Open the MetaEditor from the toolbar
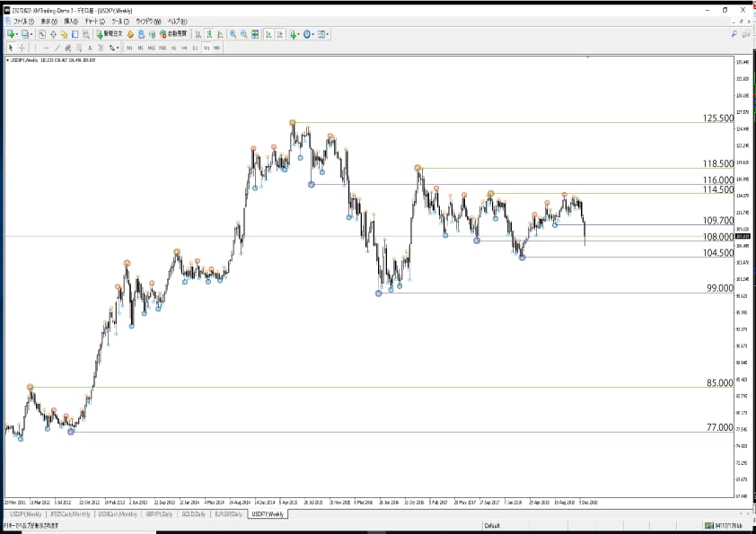 [130, 34]
